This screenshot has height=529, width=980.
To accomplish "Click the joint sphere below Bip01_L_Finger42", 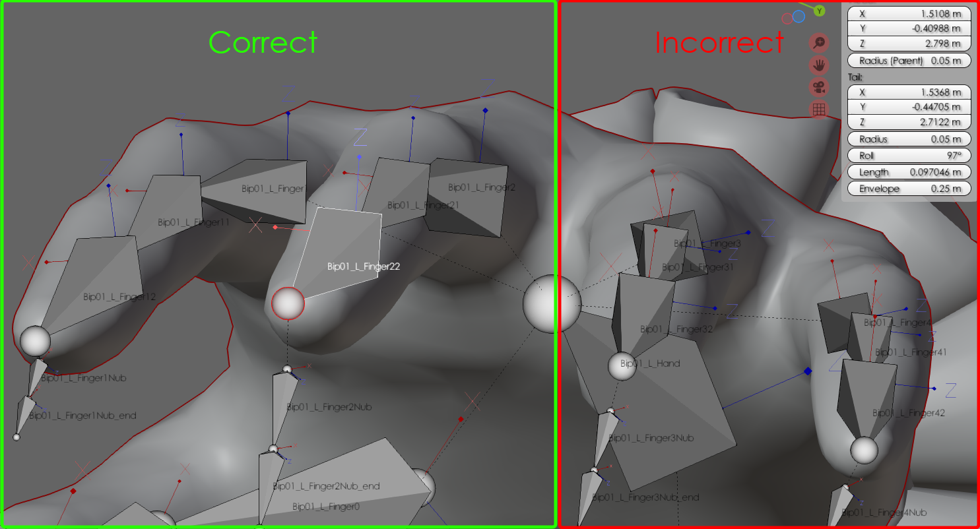I will (864, 451).
